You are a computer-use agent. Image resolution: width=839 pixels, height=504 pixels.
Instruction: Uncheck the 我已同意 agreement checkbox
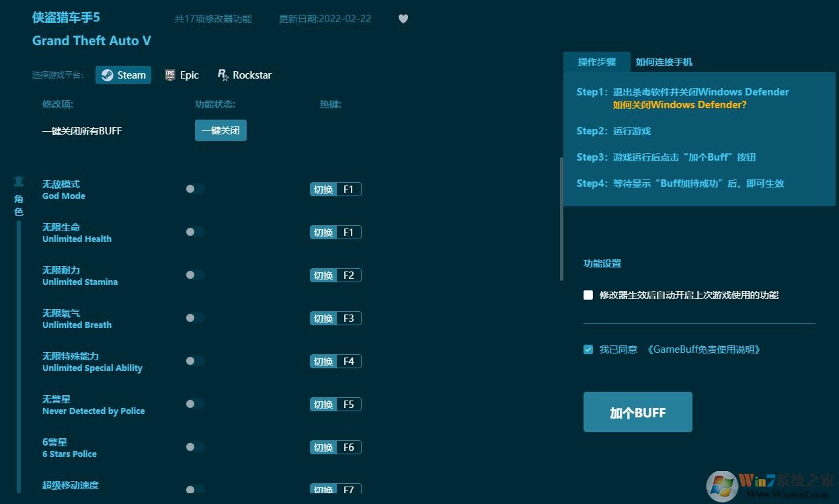pyautogui.click(x=588, y=349)
